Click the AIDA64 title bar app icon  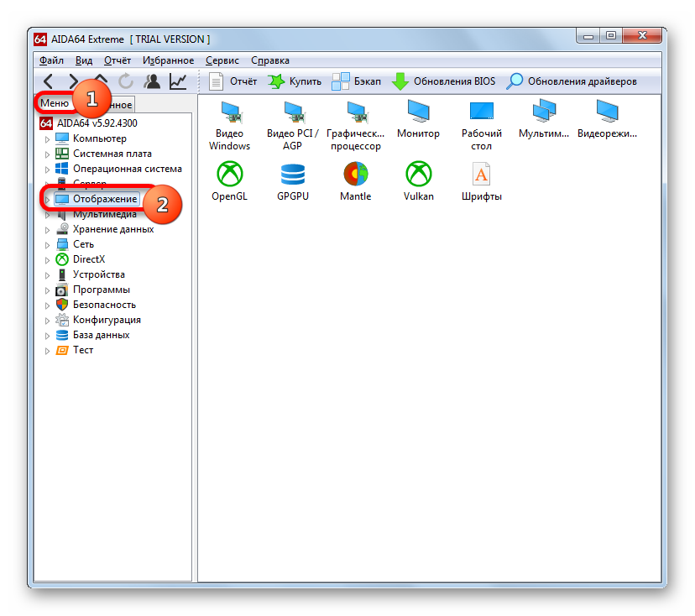pyautogui.click(x=40, y=39)
